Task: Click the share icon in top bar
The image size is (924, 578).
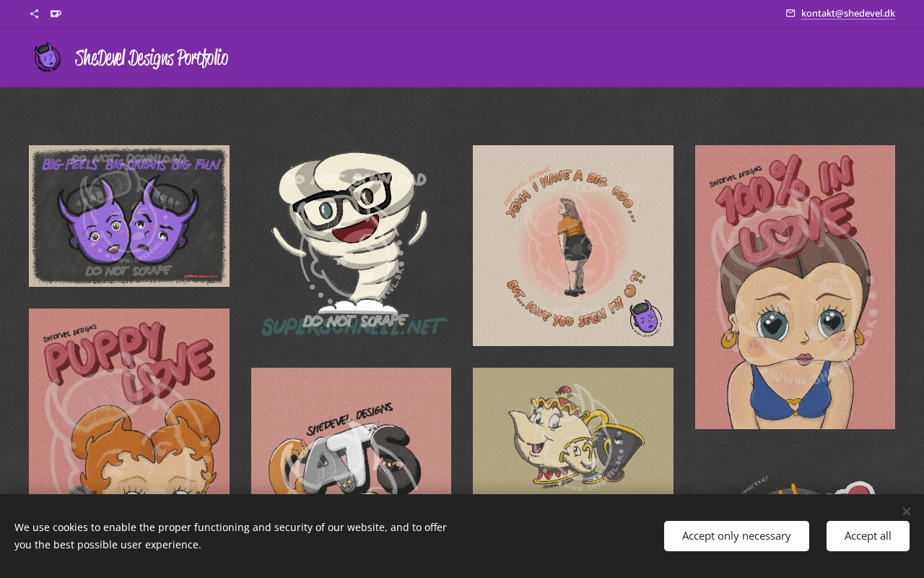Action: tap(34, 14)
